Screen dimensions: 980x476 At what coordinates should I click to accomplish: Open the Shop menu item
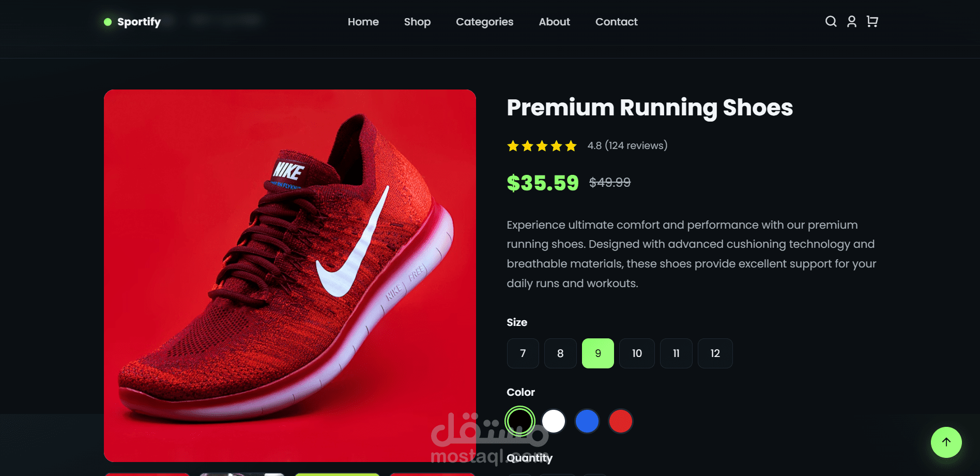tap(417, 22)
